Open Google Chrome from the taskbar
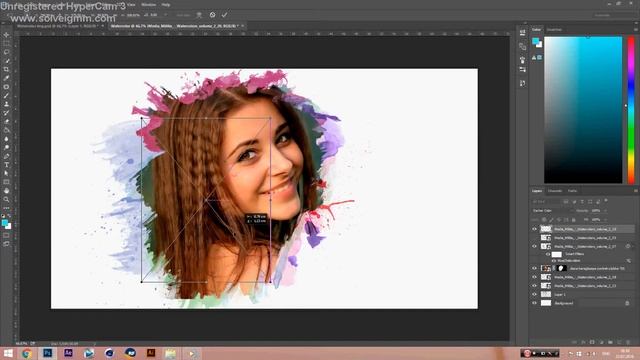The width and height of the screenshot is (640, 360). click(x=27, y=353)
